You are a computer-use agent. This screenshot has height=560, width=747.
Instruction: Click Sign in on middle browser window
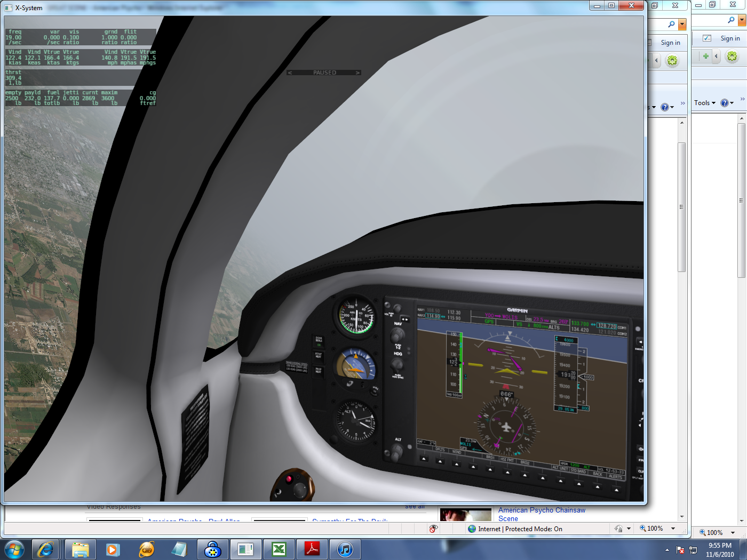(670, 43)
